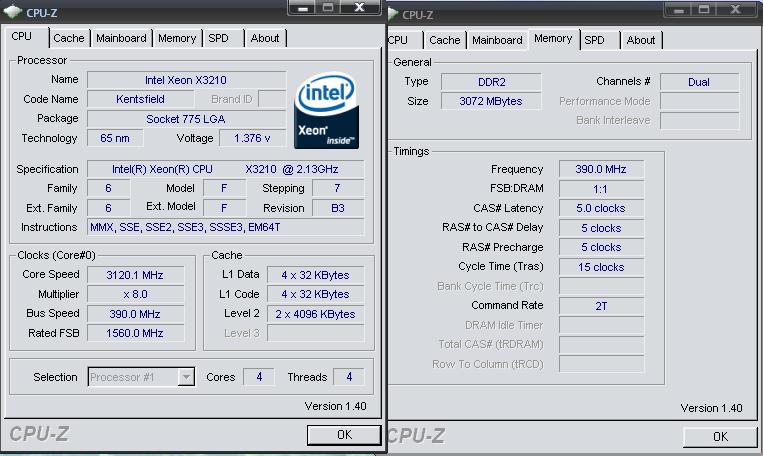Click Revision value B3
The width and height of the screenshot is (763, 456).
click(338, 208)
